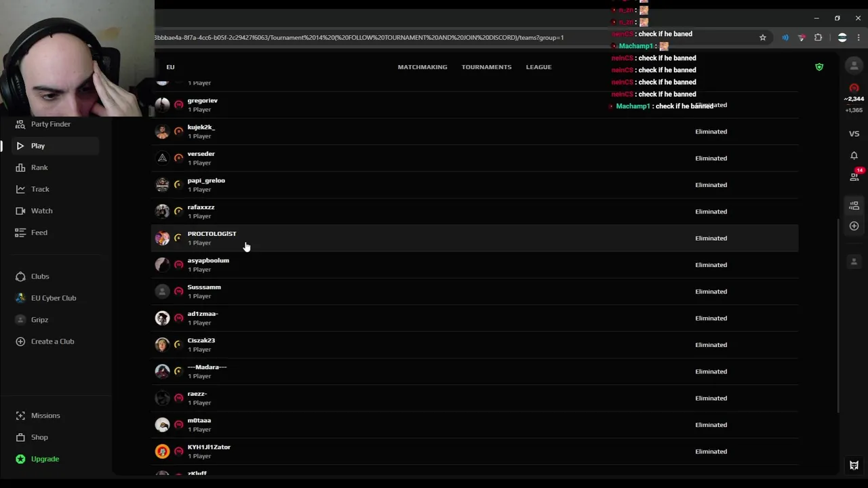The image size is (868, 488).
Task: Click the green anti-cheat shield icon
Action: [x=819, y=67]
